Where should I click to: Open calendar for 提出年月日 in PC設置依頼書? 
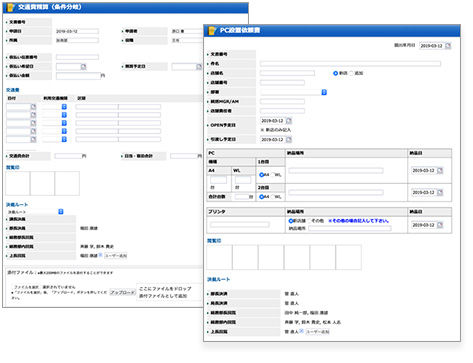[x=448, y=46]
